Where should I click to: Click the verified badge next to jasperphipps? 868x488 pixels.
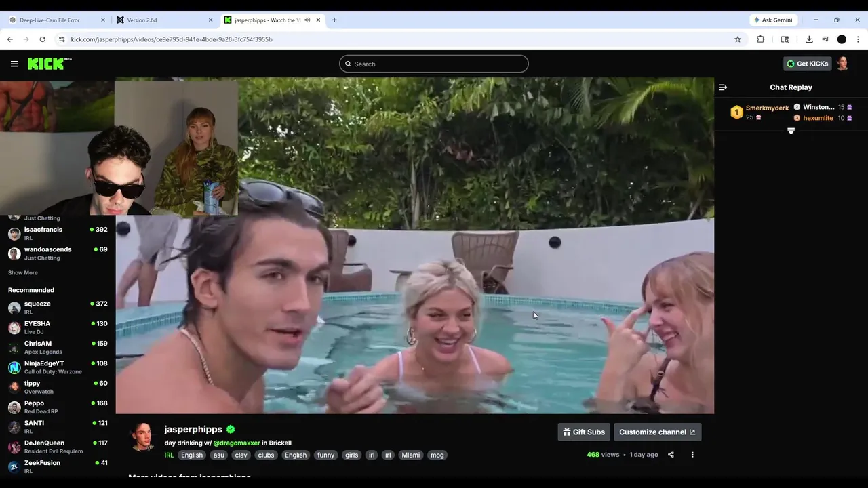(231, 429)
